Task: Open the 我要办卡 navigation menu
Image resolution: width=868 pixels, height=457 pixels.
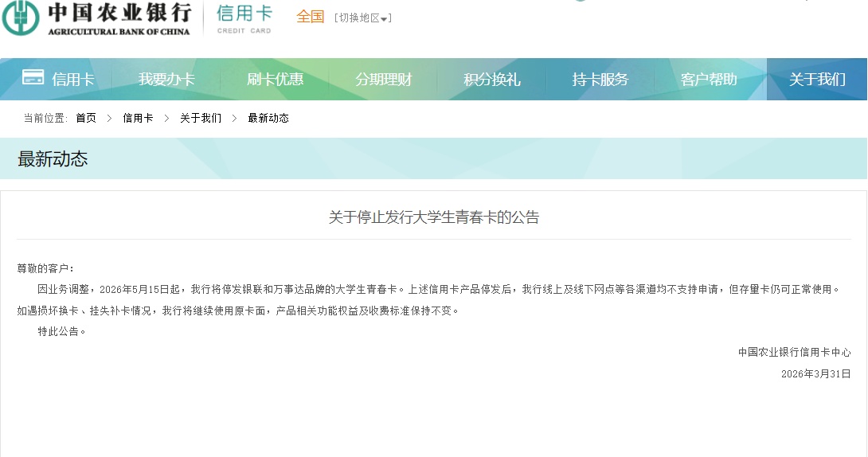Action: (x=166, y=80)
